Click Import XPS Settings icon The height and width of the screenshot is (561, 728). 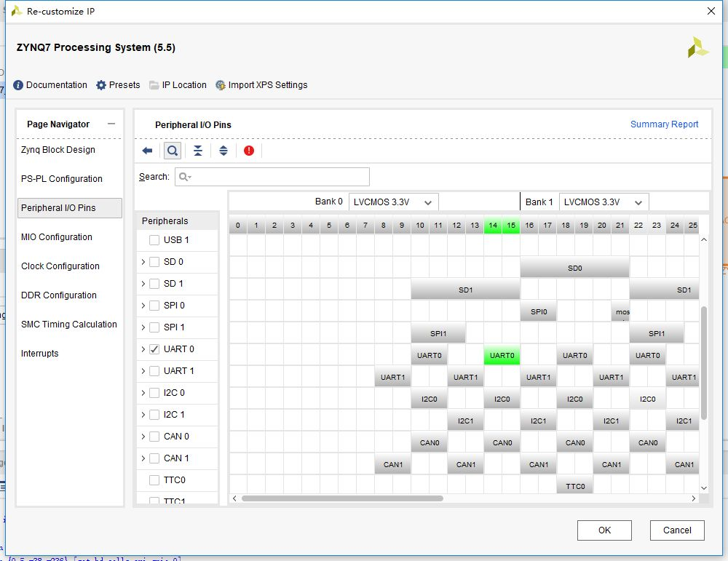[221, 85]
